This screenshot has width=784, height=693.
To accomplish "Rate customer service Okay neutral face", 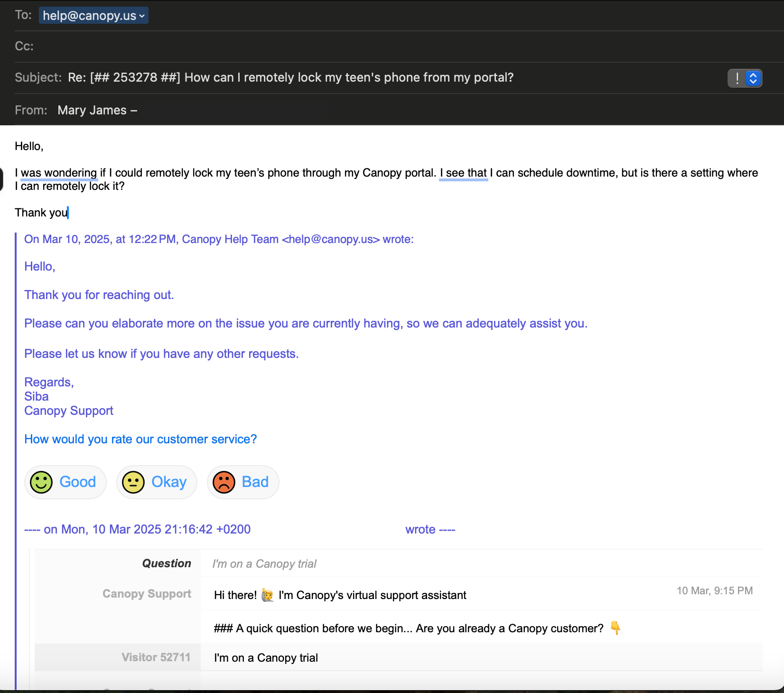I will [133, 482].
